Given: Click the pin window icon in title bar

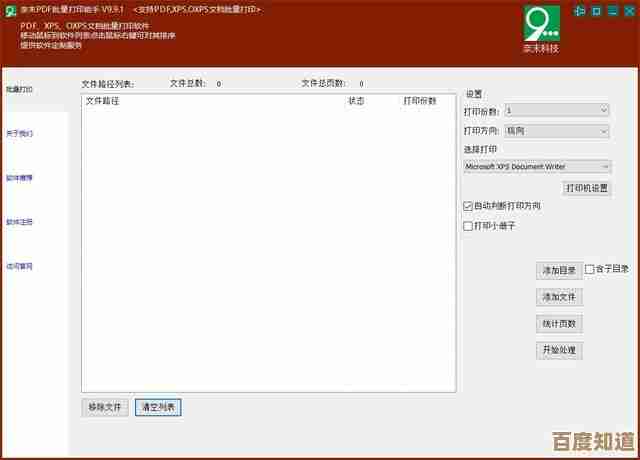Looking at the screenshot, I should pos(582,11).
